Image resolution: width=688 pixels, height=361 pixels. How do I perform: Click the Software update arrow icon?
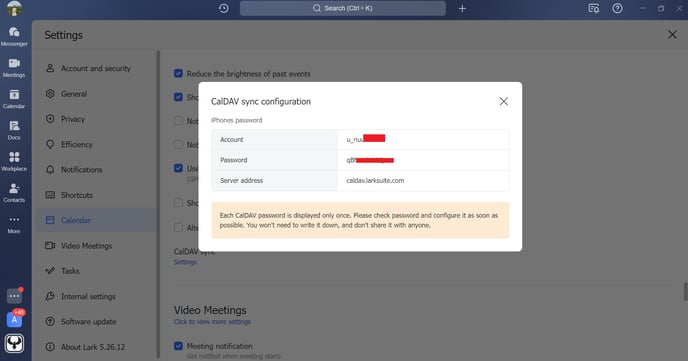coord(50,322)
